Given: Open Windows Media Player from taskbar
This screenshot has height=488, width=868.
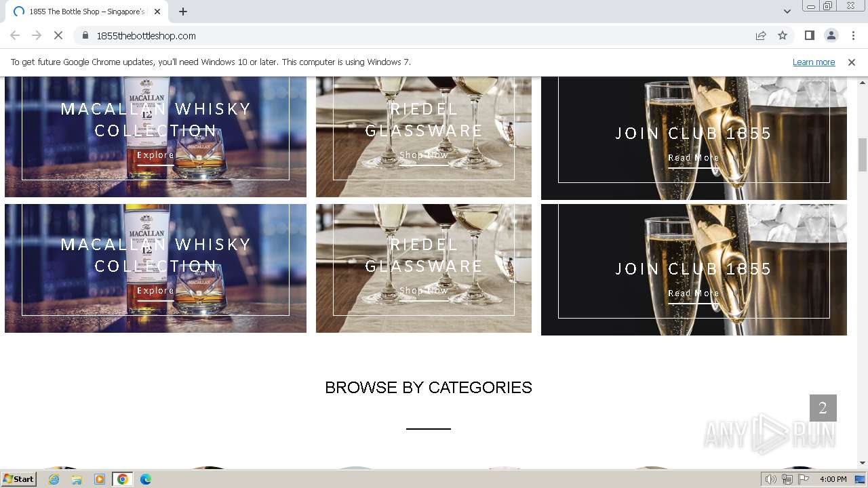Looking at the screenshot, I should (x=100, y=479).
